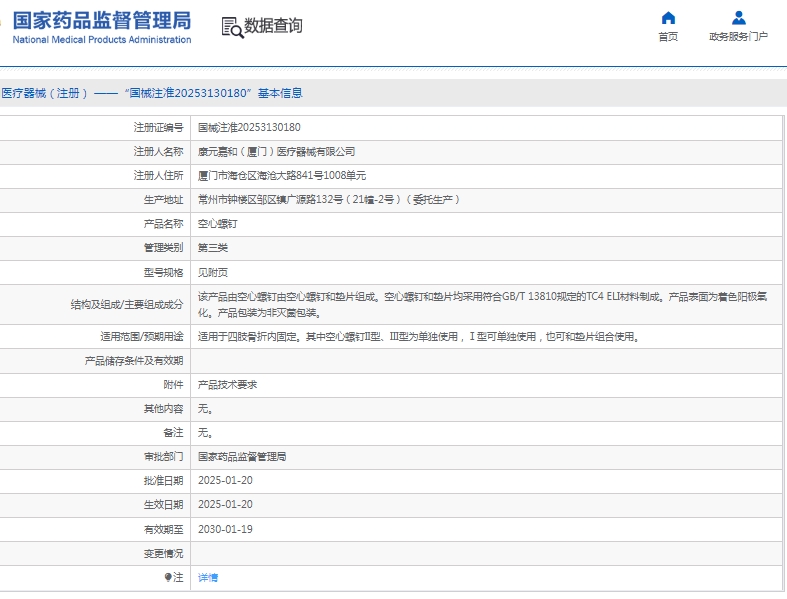Image resolution: width=787 pixels, height=599 pixels.
Task: Click 批准日期 value 2025-01-20
Action: [225, 481]
